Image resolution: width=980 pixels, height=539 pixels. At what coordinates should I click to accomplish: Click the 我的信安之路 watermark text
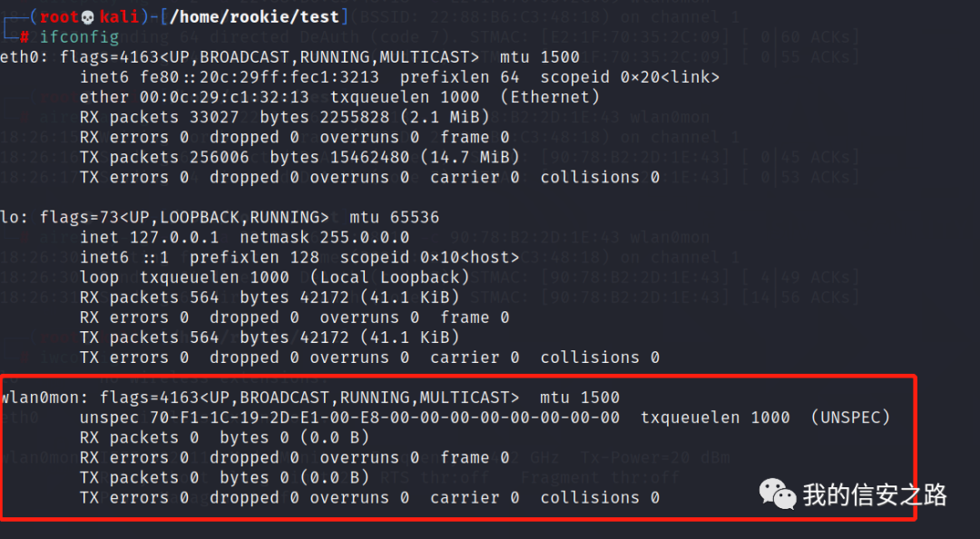point(875,495)
